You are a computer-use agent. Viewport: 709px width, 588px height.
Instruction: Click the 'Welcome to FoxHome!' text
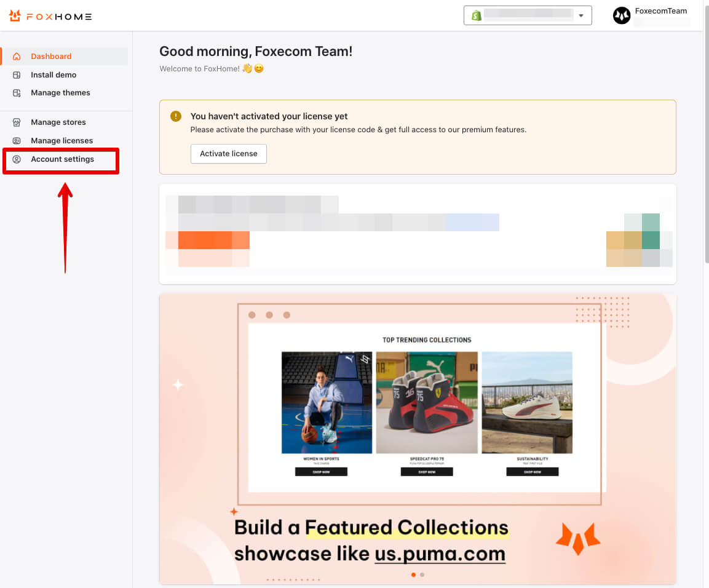coord(199,69)
